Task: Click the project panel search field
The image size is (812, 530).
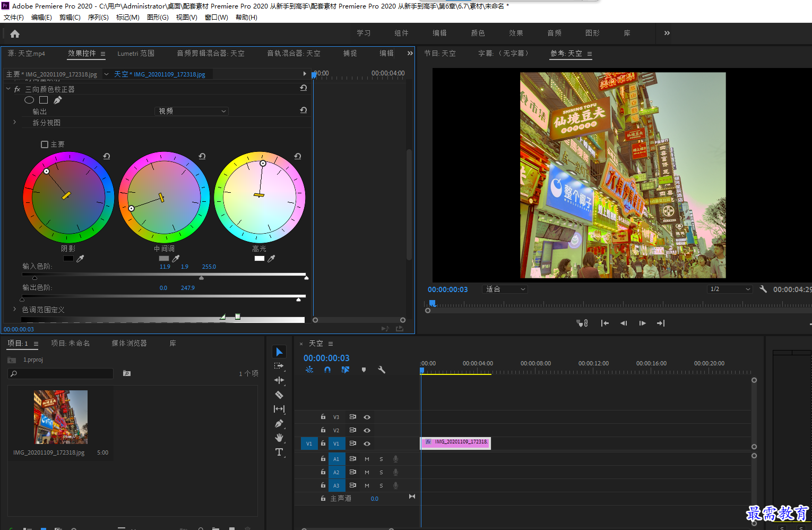Action: [61, 373]
